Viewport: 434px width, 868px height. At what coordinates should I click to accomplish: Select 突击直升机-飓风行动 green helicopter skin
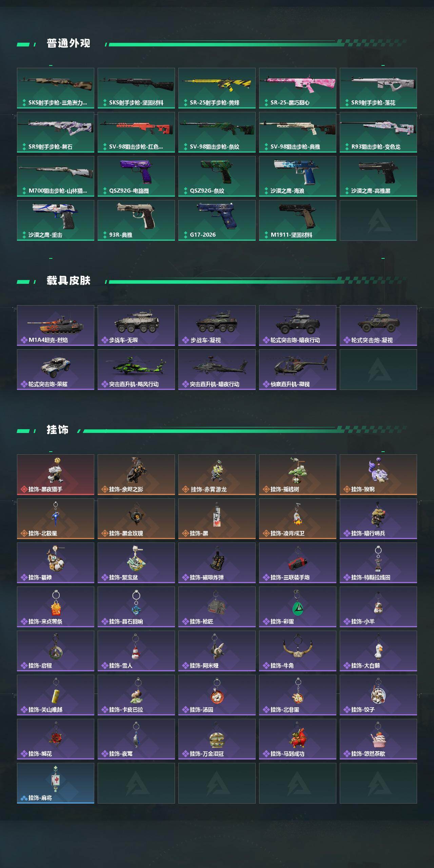[x=136, y=370]
